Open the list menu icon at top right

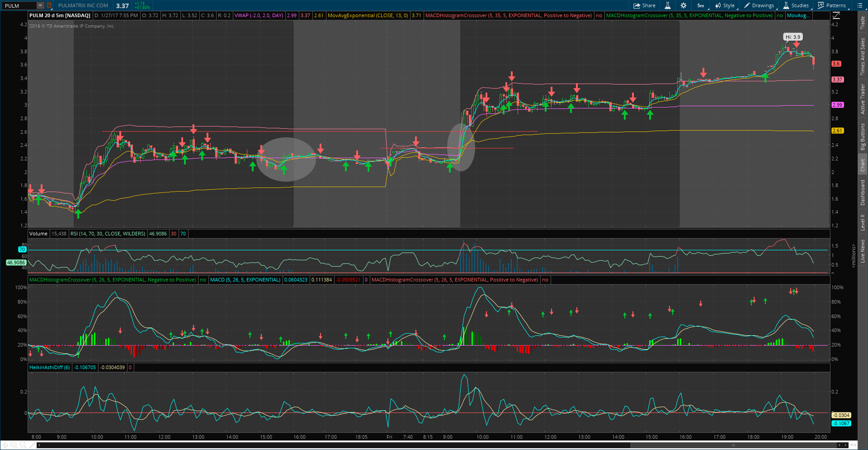(859, 5)
